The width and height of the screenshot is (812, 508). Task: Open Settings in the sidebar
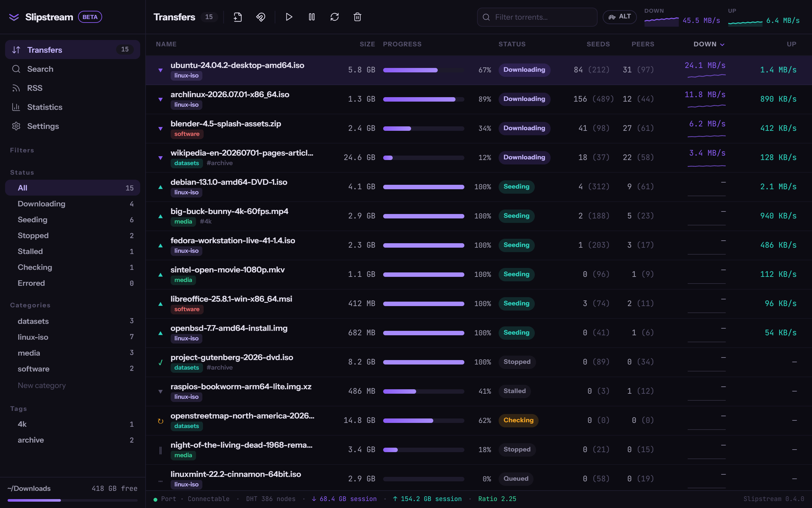tap(72, 126)
